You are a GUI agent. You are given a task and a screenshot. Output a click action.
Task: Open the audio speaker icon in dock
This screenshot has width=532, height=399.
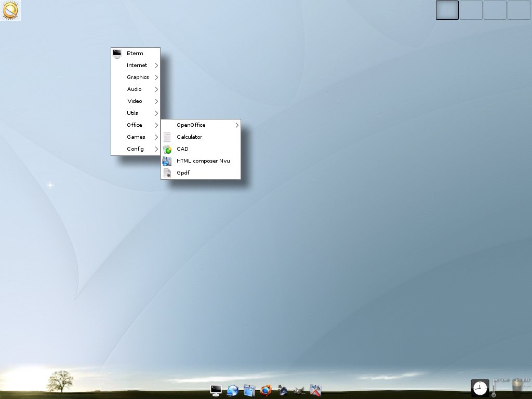[x=282, y=391]
